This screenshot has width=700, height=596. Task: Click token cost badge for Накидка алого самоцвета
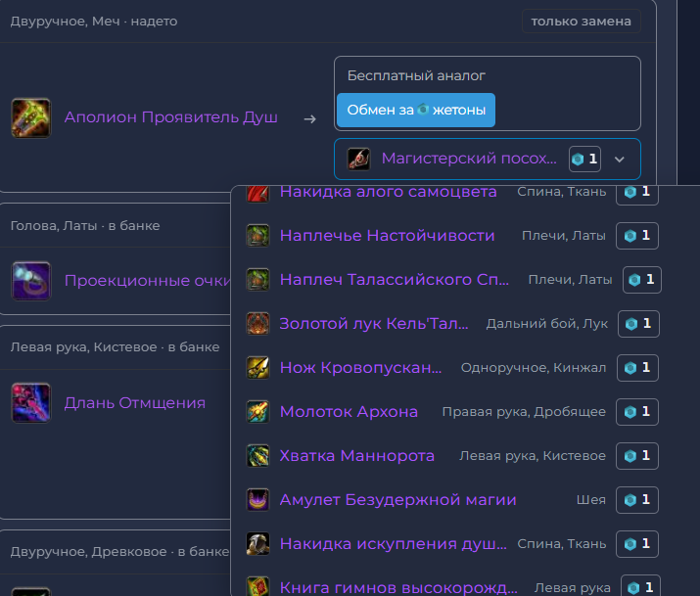coord(637,194)
